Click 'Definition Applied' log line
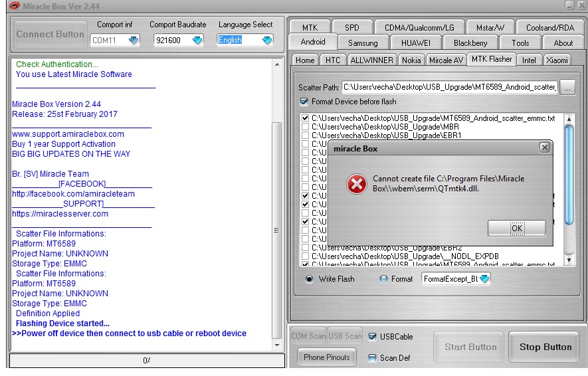The image size is (588, 376). pyautogui.click(x=48, y=314)
